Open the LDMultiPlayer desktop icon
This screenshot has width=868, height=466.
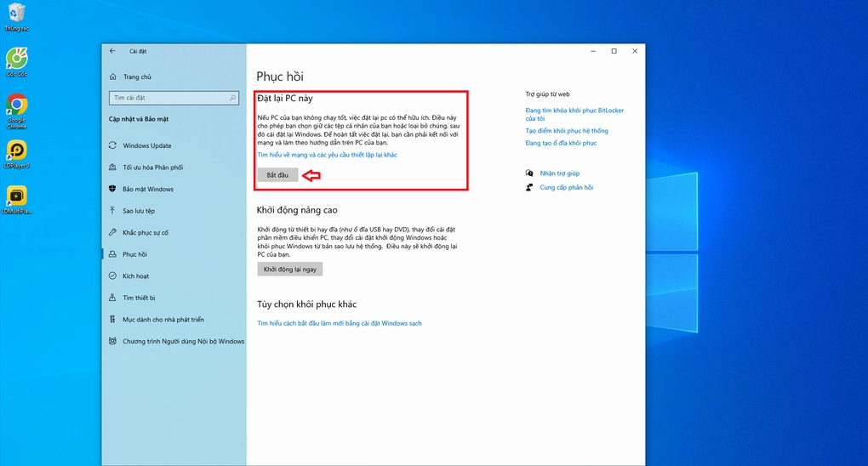[x=16, y=196]
